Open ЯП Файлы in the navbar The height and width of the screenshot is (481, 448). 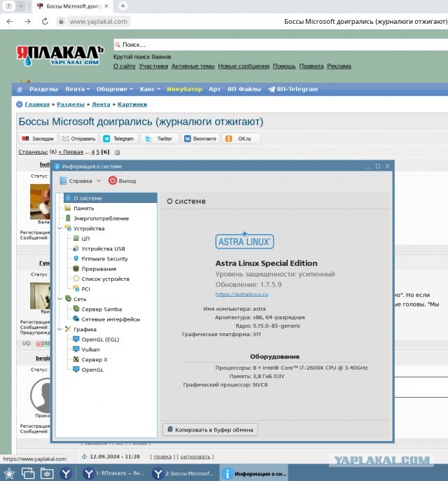pos(244,89)
